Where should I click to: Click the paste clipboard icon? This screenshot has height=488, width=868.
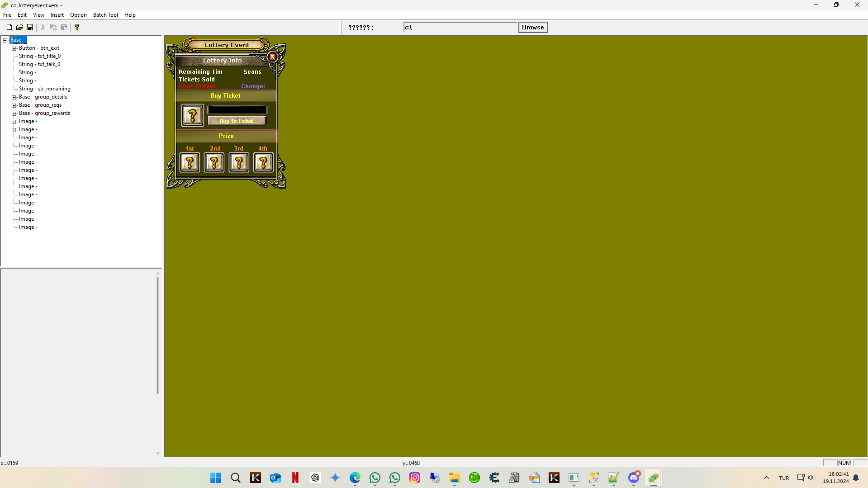pos(64,27)
